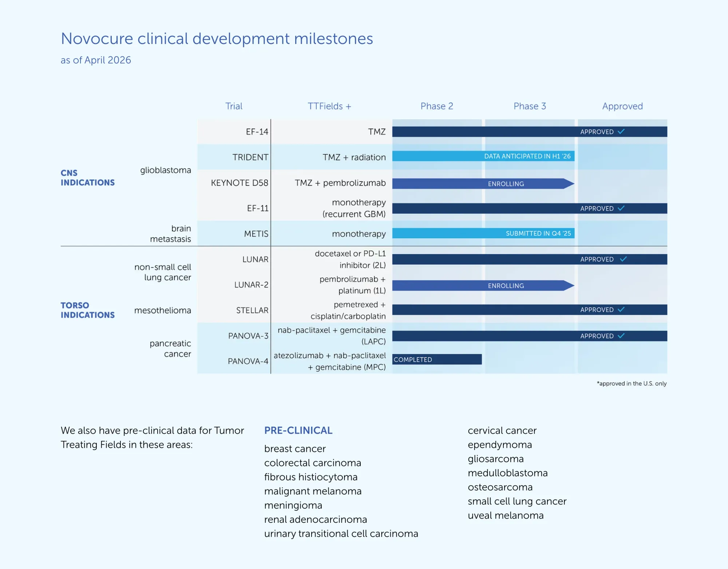Click 'cervical cancer' in the pre-clinical list
Viewport: 728px width, 569px height.
(x=502, y=430)
